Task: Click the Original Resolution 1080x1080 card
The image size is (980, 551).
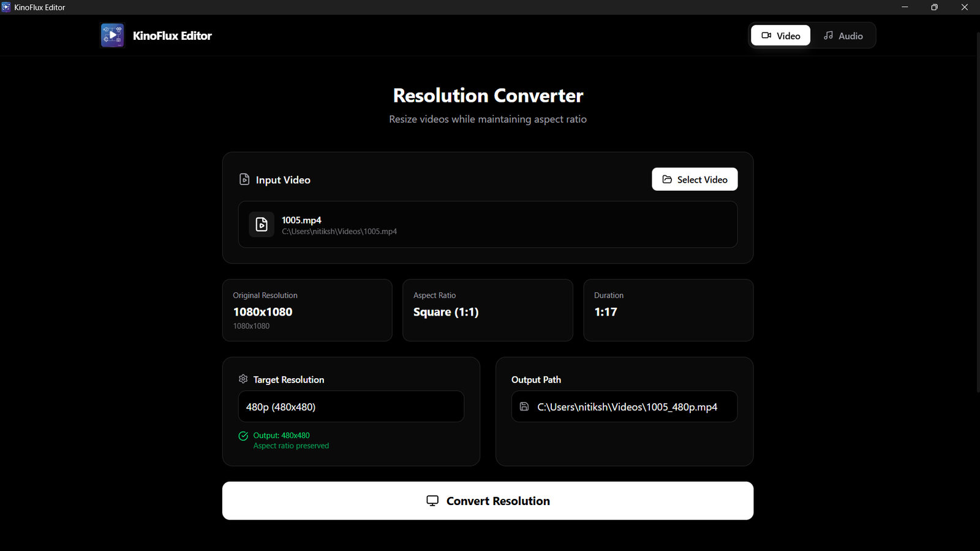Action: pyautogui.click(x=307, y=310)
